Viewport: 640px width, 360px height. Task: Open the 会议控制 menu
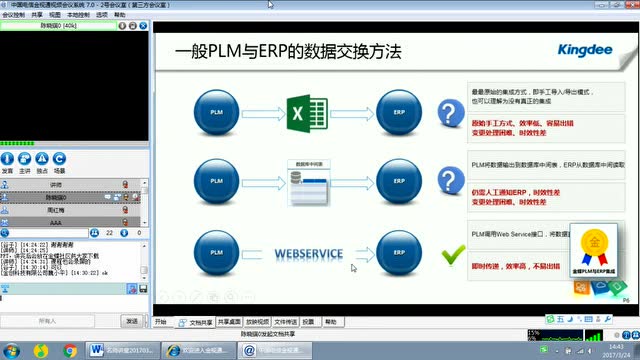[13, 15]
